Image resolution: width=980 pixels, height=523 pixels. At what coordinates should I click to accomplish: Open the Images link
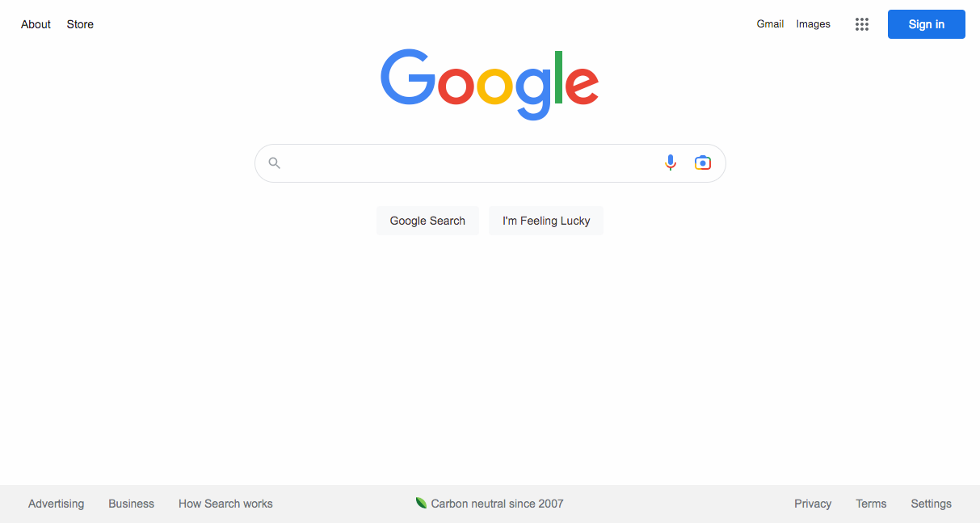[814, 24]
